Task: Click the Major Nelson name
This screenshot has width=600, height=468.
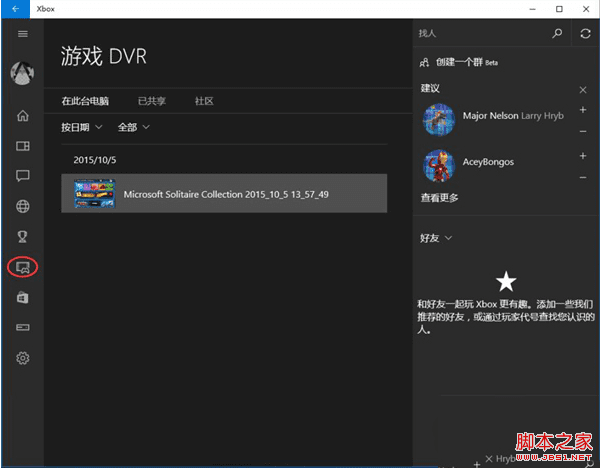Action: [x=491, y=116]
